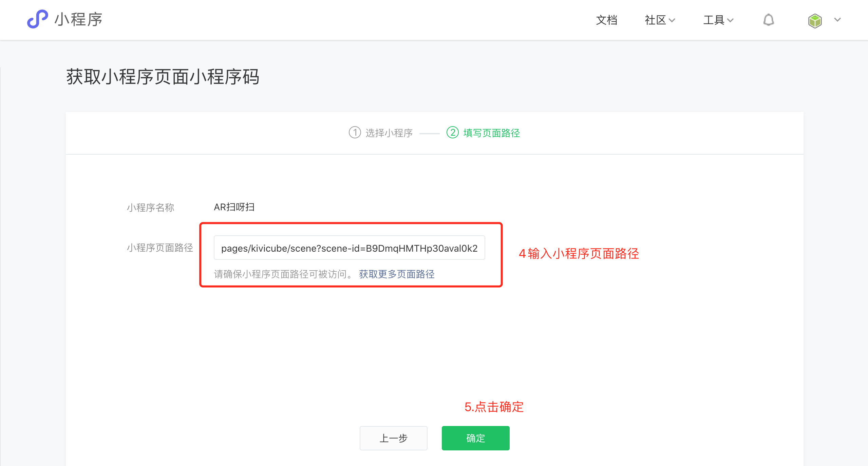The height and width of the screenshot is (466, 868).
Task: Click the mini program logo icon
Action: [37, 19]
